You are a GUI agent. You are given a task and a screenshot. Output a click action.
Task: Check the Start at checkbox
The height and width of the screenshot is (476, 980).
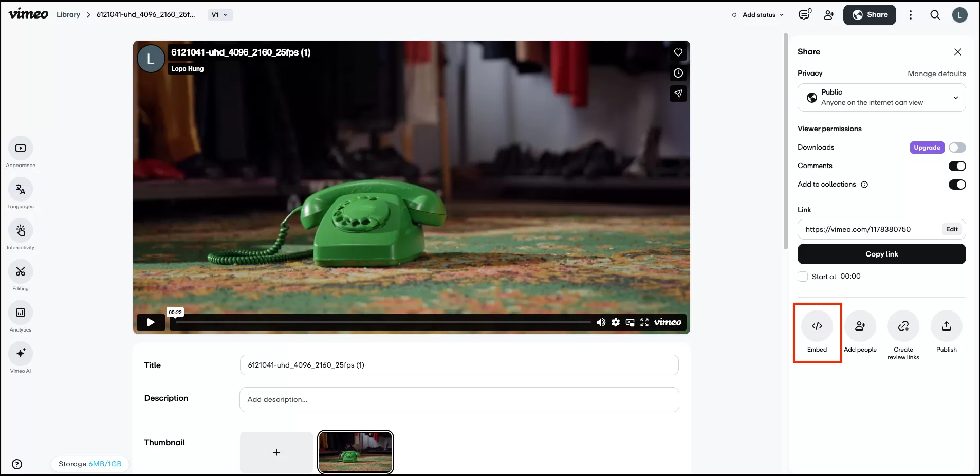803,277
